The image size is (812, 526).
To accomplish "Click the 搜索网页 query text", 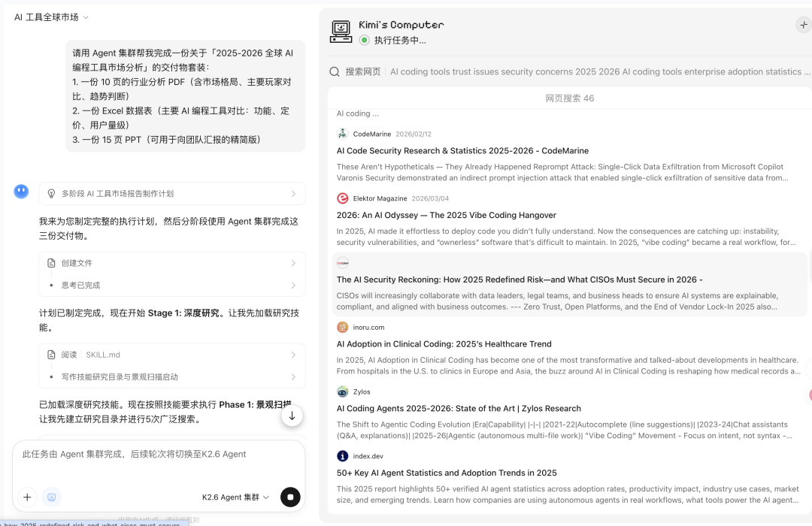I will click(600, 71).
